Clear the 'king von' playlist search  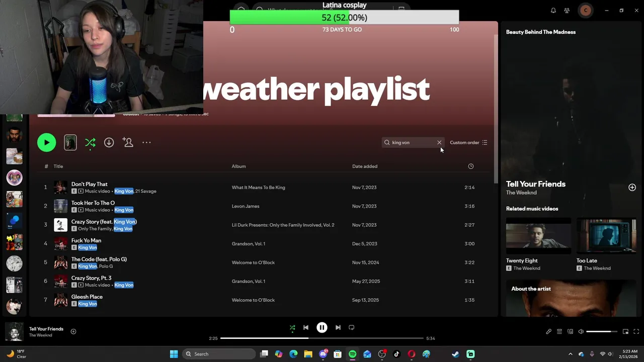(x=439, y=143)
